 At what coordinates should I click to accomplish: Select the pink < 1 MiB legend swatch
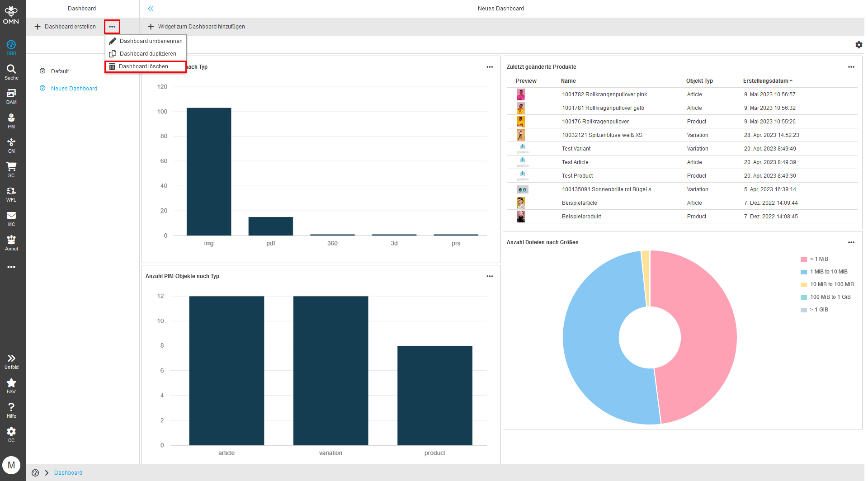point(803,259)
